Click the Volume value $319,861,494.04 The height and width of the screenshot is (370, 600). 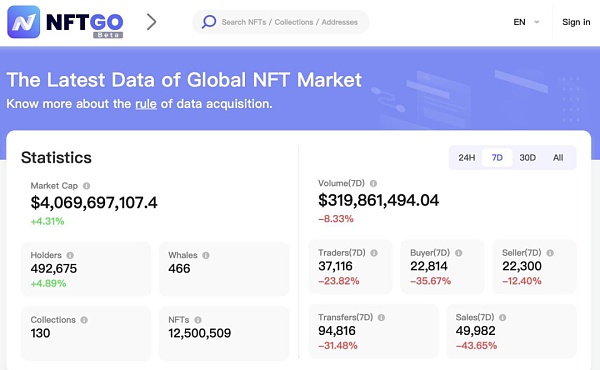[x=378, y=200]
